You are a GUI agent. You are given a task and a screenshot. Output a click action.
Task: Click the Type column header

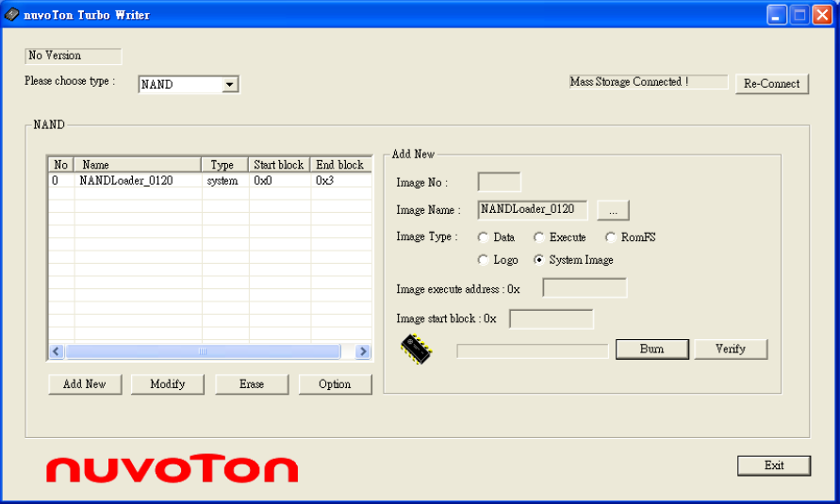(x=225, y=165)
